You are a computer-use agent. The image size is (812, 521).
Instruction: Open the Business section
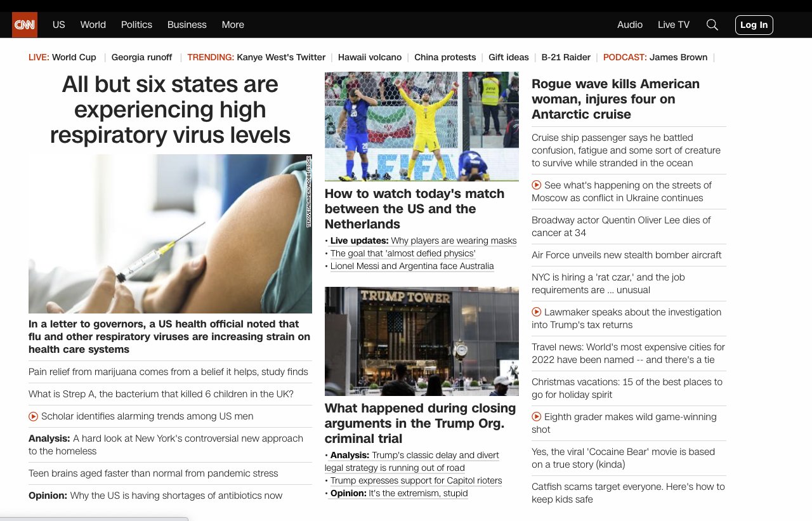pos(187,25)
